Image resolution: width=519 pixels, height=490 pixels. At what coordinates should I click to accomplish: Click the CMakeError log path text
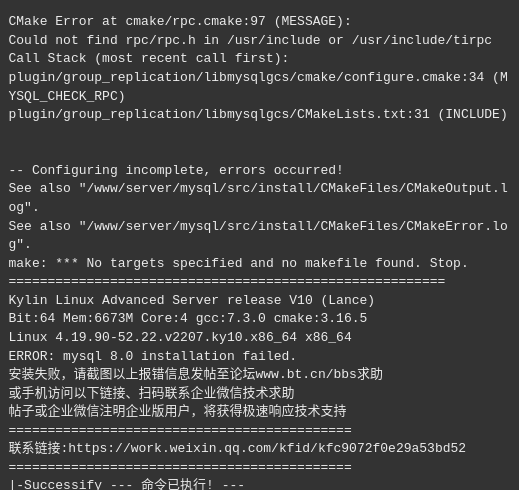click(x=258, y=235)
